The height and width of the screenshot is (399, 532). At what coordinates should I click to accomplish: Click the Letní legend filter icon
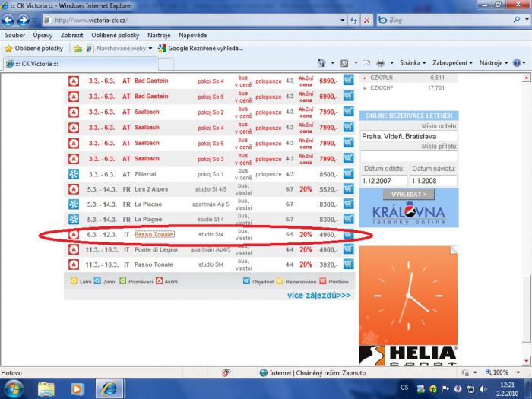(x=73, y=281)
